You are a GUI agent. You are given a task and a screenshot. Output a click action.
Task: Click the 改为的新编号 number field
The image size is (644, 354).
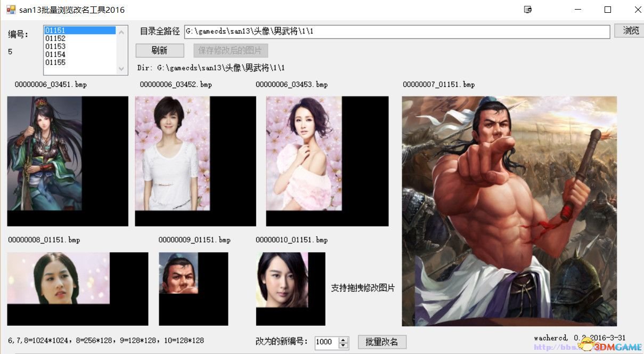click(327, 343)
